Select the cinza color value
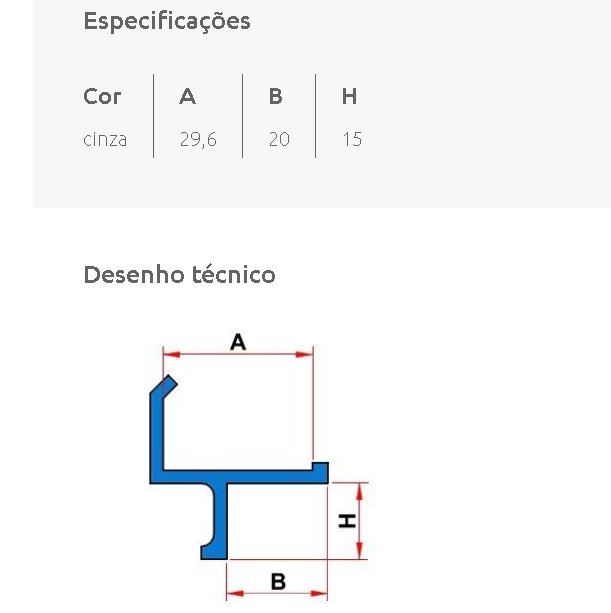This screenshot has width=611, height=613. click(105, 140)
